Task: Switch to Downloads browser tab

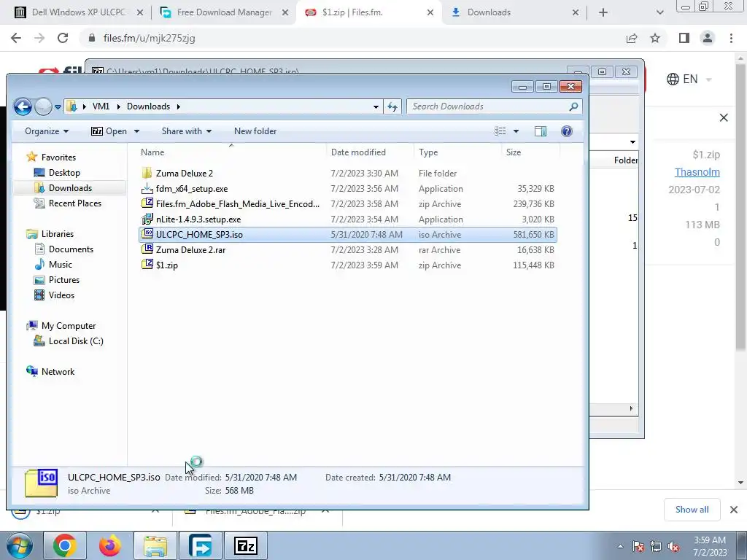Action: [514, 12]
